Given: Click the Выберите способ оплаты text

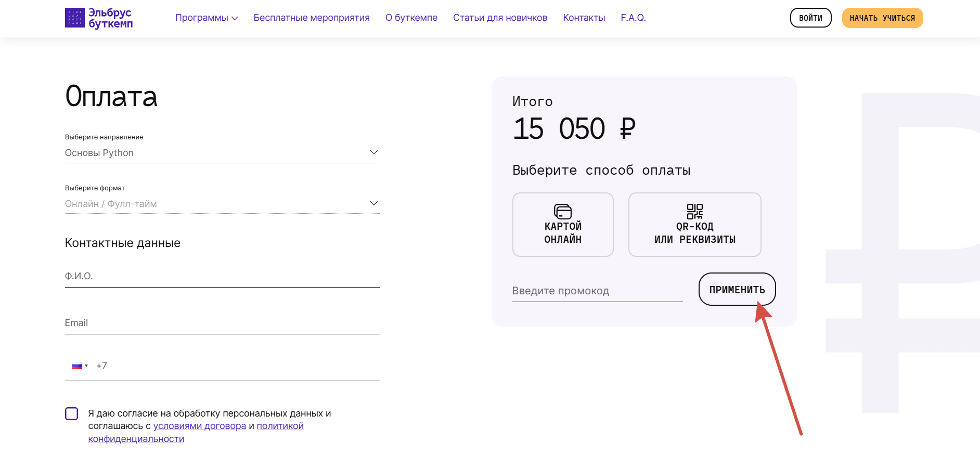Looking at the screenshot, I should coord(601,170).
